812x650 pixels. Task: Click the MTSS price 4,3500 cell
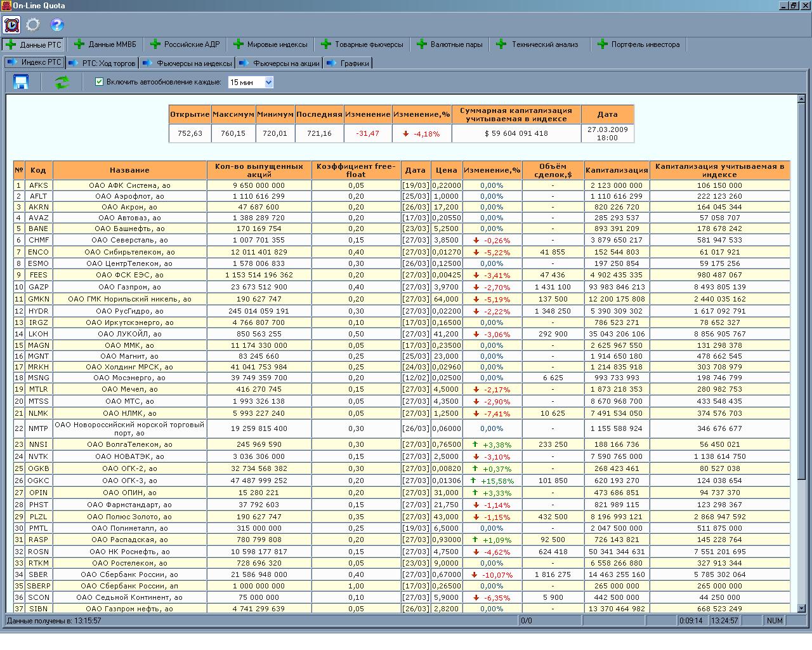447,401
